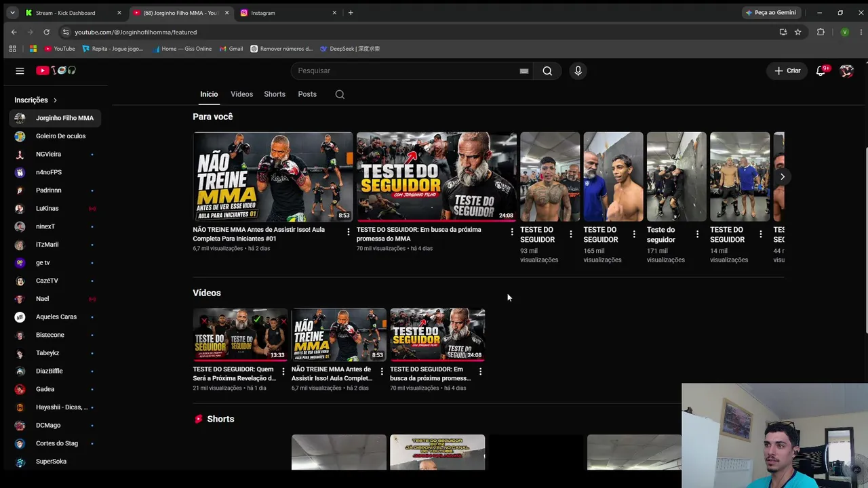Play the 24:08 TESTE DO SEGUIDOR thumbnail in Para você
The width and height of the screenshot is (868, 488).
[x=437, y=177]
